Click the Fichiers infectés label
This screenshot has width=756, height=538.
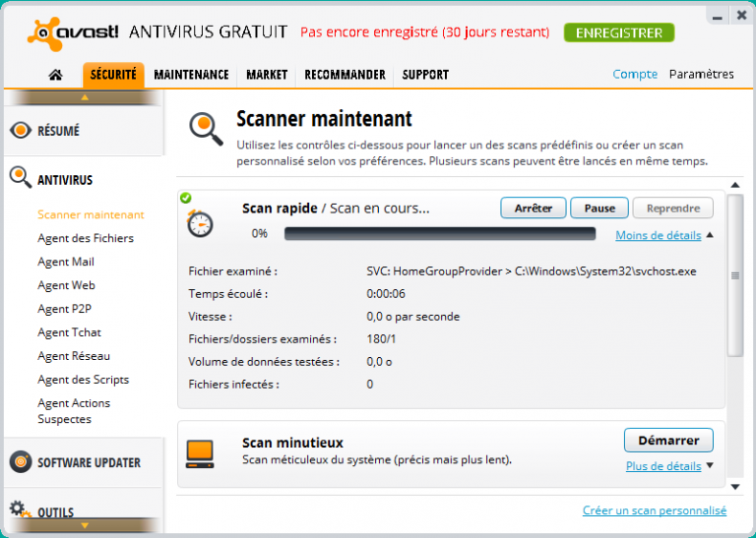click(x=234, y=385)
